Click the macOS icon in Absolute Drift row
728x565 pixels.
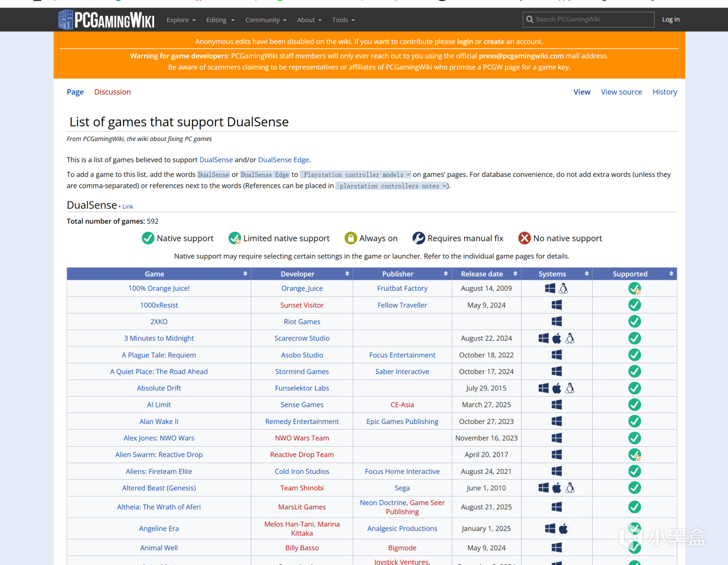pos(557,388)
